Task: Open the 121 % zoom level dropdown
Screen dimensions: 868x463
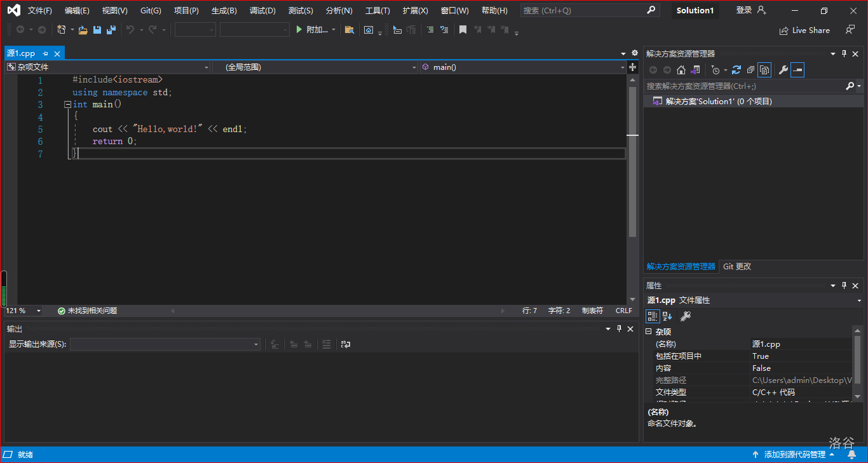Action: pyautogui.click(x=38, y=311)
